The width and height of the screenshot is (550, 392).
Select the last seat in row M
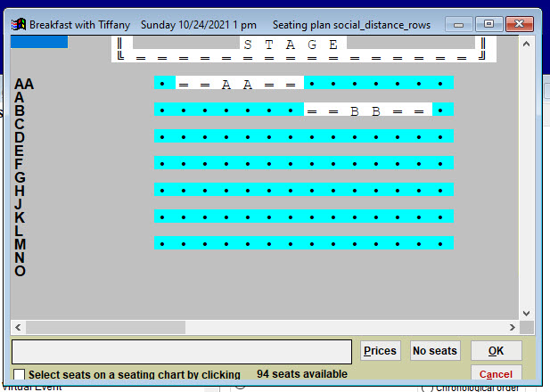440,244
